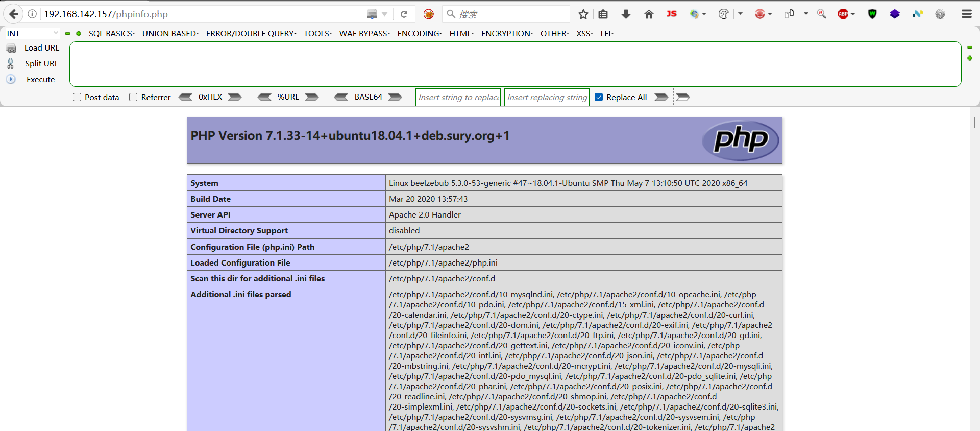Click the magnifier extension icon
980x431 pixels.
[x=822, y=14]
